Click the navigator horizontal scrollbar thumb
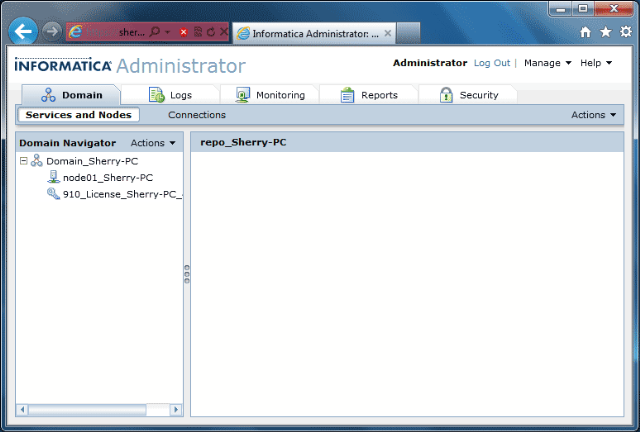Image resolution: width=640 pixels, height=432 pixels. [87, 409]
